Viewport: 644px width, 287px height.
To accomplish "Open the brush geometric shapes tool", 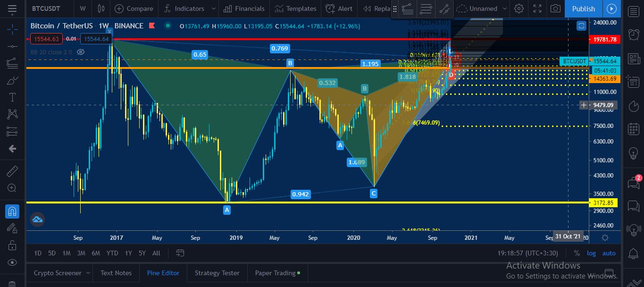I will pyautogui.click(x=12, y=81).
